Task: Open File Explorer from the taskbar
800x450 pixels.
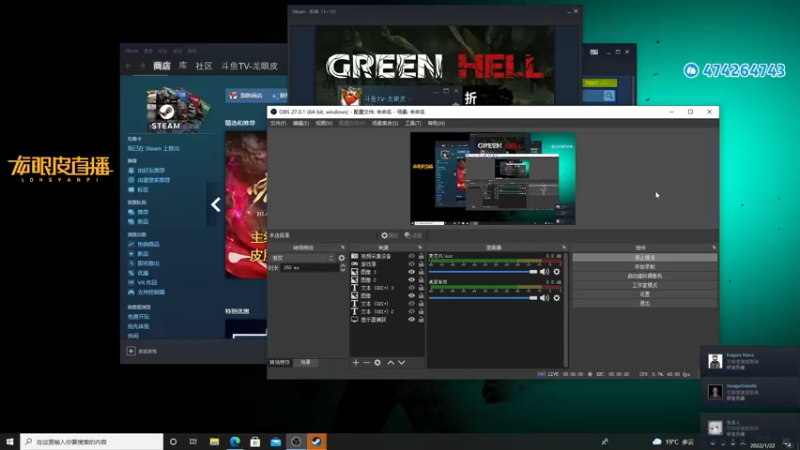Action: tap(214, 441)
